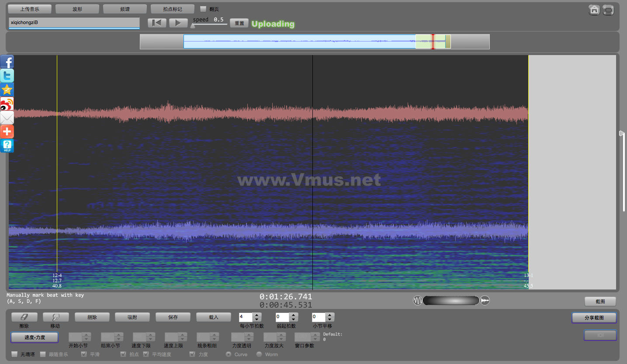Switch to 拍点标记 beat marking mode
This screenshot has height=364, width=627.
[x=173, y=9]
